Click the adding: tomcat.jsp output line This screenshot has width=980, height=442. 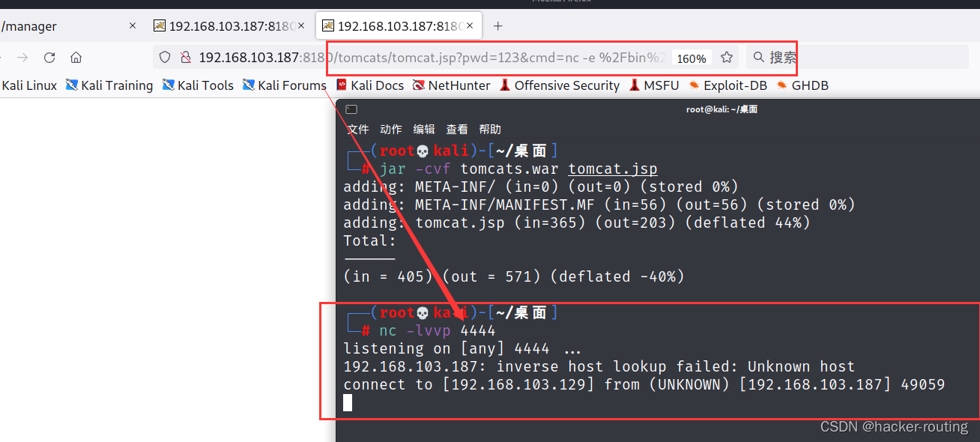(x=577, y=222)
